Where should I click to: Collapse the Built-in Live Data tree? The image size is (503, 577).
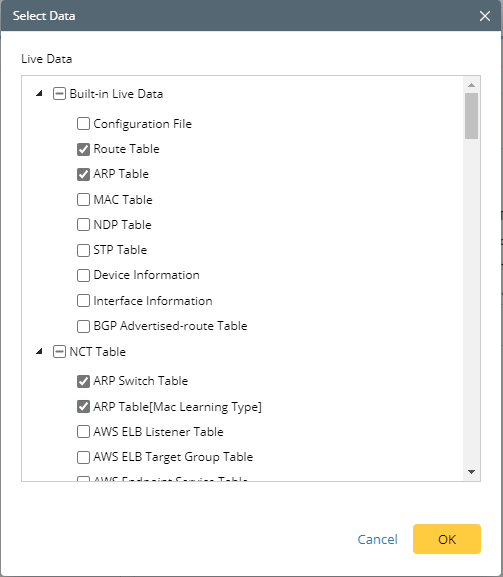tap(39, 93)
